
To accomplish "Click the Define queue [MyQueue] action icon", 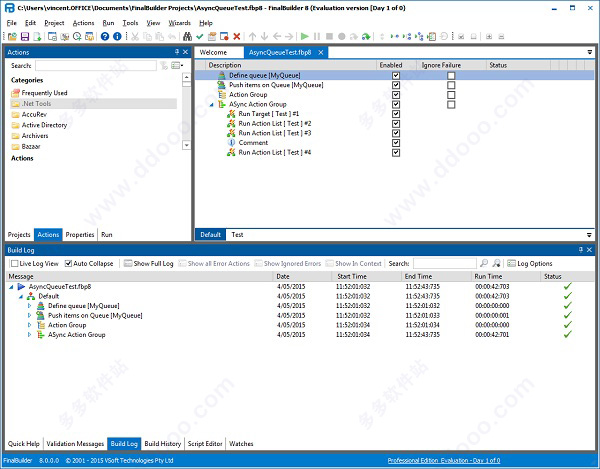I will [222, 75].
